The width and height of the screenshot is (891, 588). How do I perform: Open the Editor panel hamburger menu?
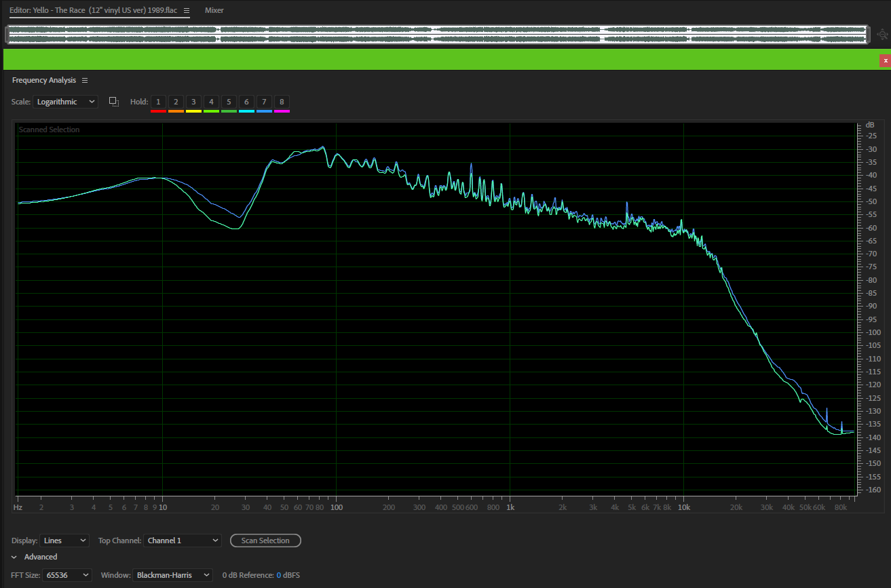point(187,11)
